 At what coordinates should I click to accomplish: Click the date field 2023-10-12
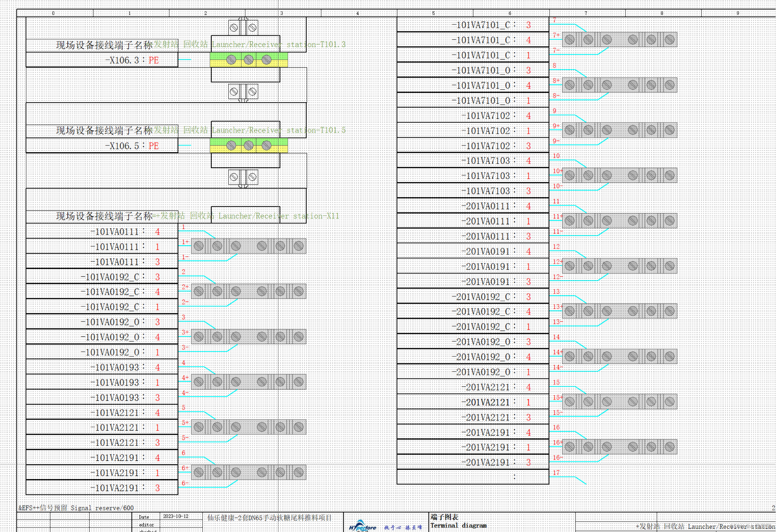[176, 516]
